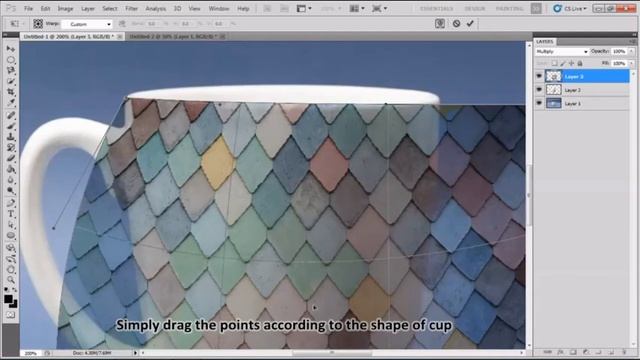Select the Brush tool
Viewport: 640px width, 360px height.
point(11,126)
